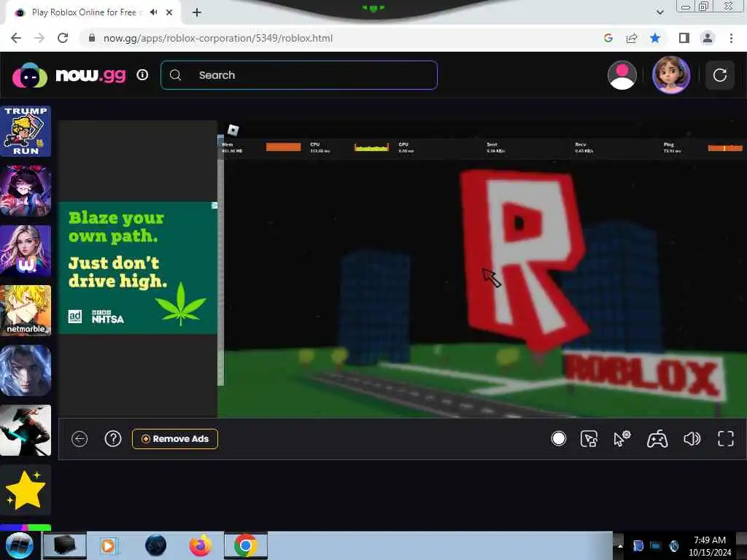This screenshot has width=747, height=560.
Task: Open the media player taskbar icon
Action: pyautogui.click(x=108, y=545)
